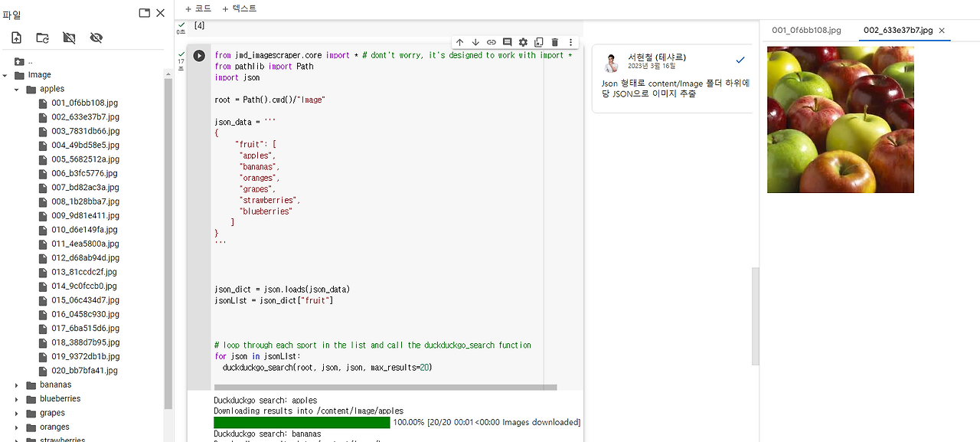Mount Google Drive in the files panel
The image size is (980, 442).
click(x=69, y=38)
